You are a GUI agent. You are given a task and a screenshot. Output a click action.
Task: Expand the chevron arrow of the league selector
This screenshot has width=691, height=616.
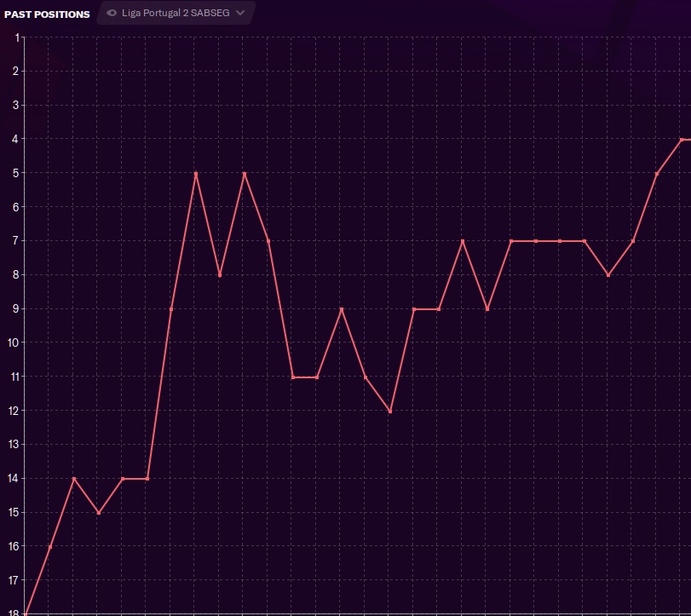(240, 13)
